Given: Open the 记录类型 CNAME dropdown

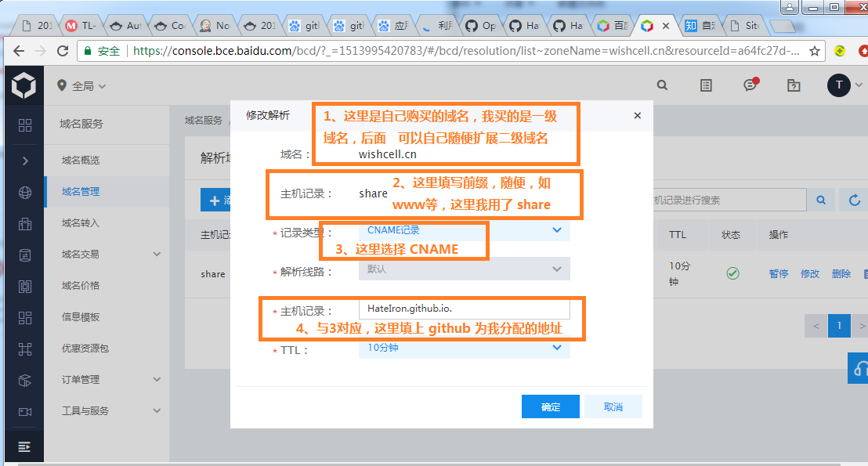Looking at the screenshot, I should tap(464, 230).
